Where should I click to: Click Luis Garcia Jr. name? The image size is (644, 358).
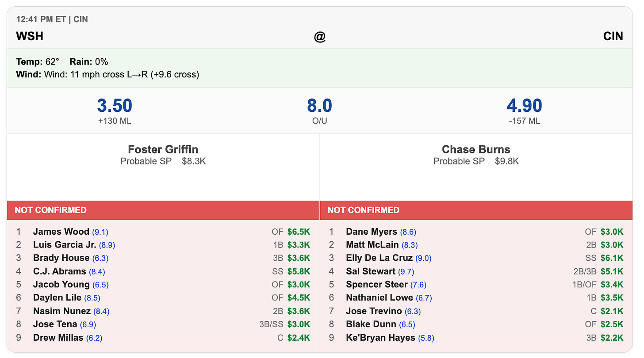coord(65,245)
